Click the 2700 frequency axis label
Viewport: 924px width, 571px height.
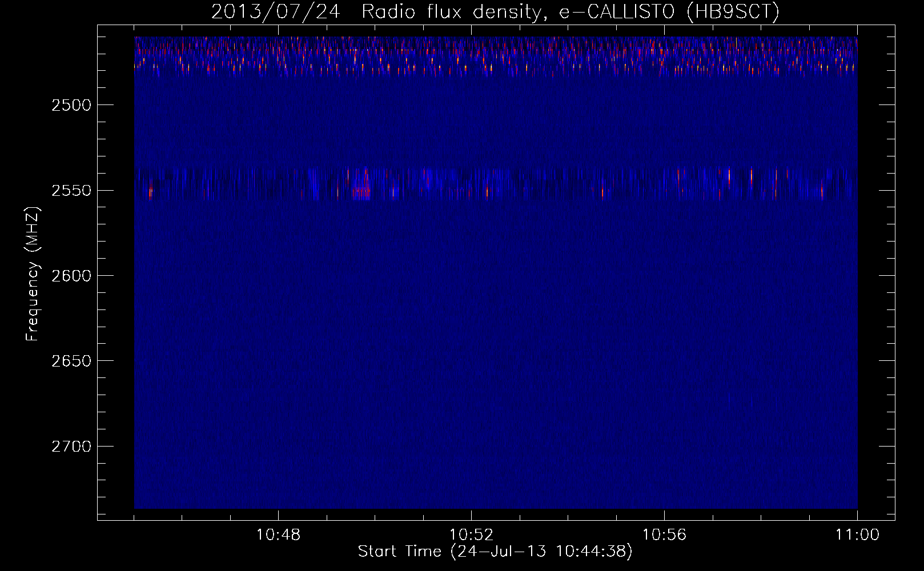71,447
